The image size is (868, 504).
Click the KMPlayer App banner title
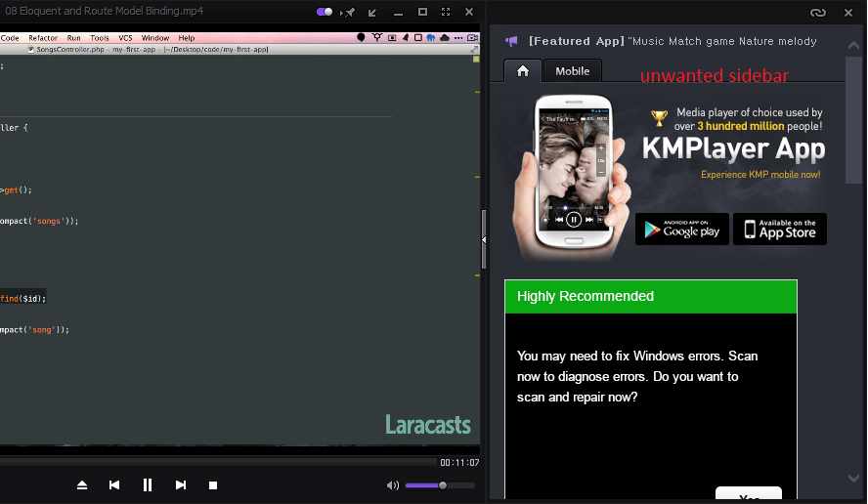tap(733, 148)
